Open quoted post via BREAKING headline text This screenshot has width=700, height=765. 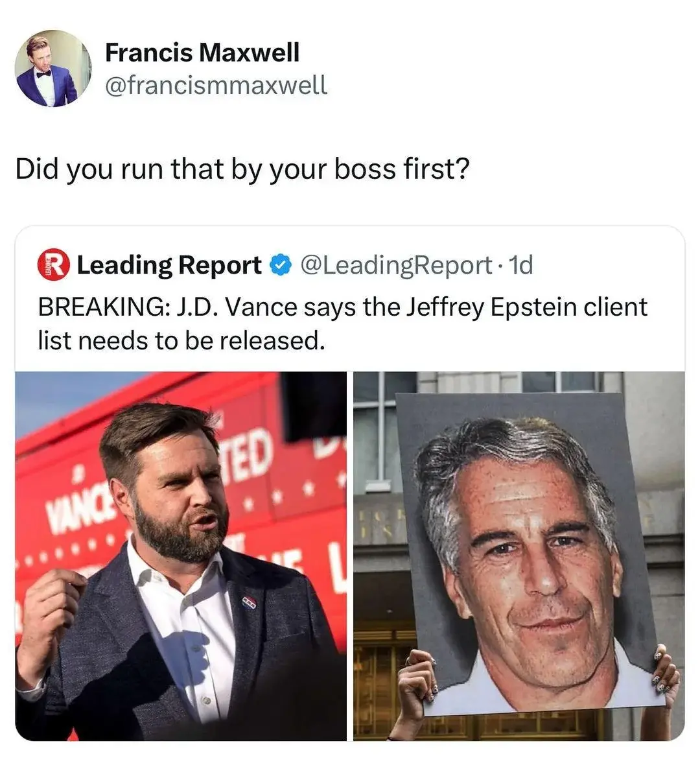(343, 307)
